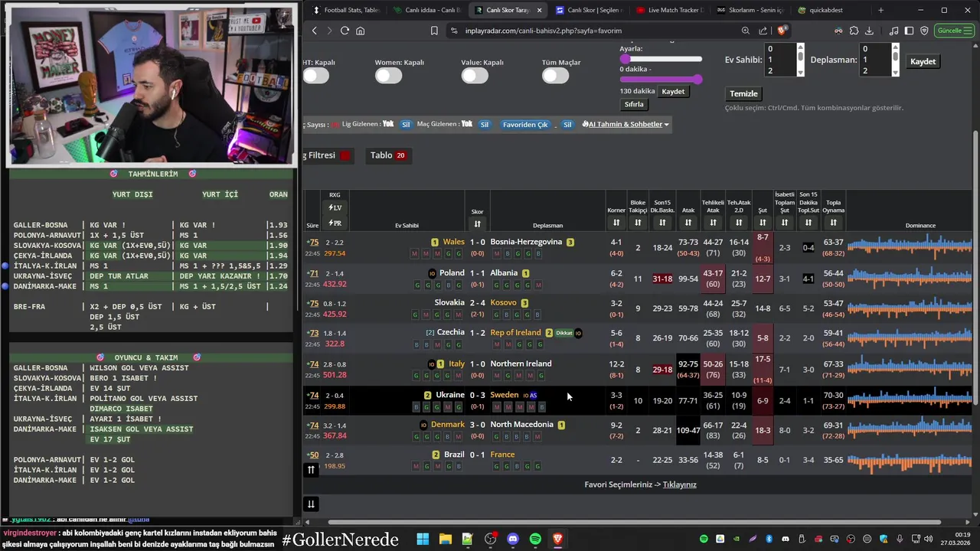Click the double-arrow button beside Brazil row
The width and height of the screenshot is (980, 551).
pyautogui.click(x=311, y=470)
